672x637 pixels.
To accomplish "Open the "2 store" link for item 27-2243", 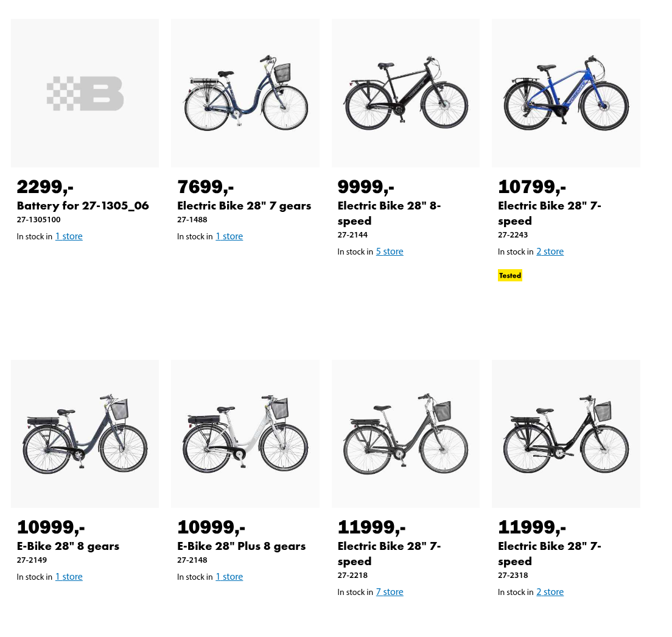I will click(x=550, y=252).
